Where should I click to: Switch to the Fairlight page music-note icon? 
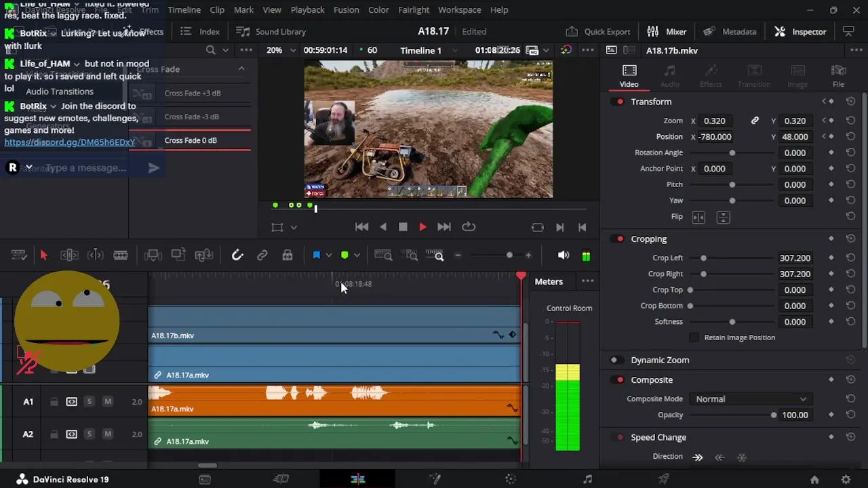587,479
